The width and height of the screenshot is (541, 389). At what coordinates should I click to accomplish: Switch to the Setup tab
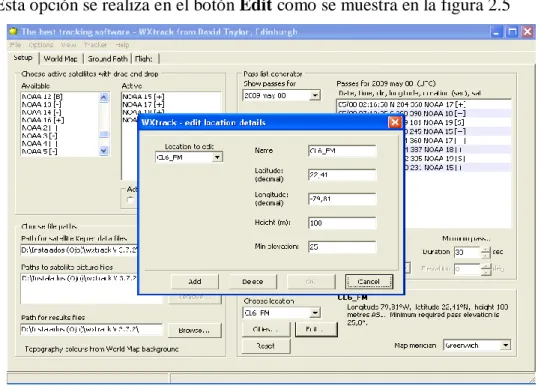(x=23, y=58)
